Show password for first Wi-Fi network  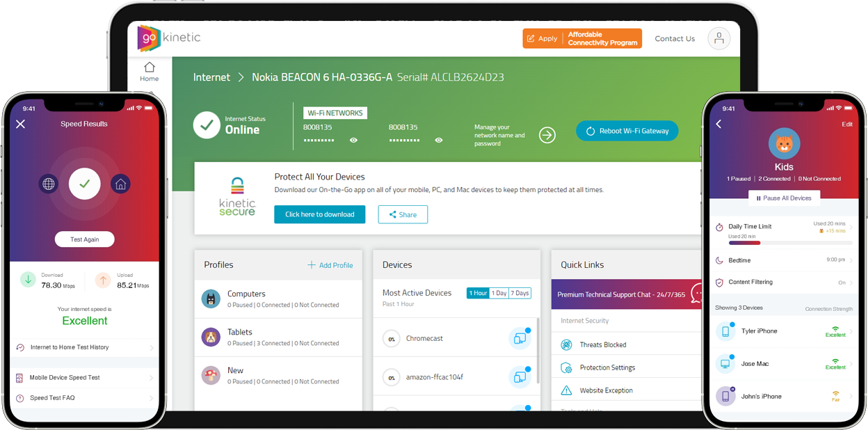(x=353, y=141)
